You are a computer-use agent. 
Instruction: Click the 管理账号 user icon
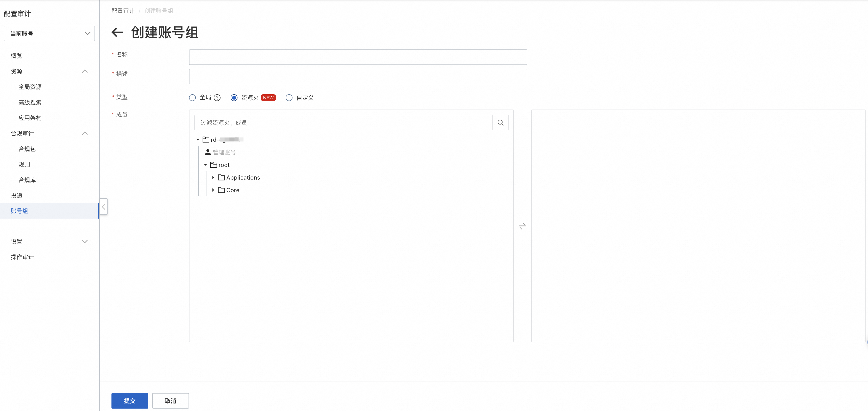(x=208, y=152)
